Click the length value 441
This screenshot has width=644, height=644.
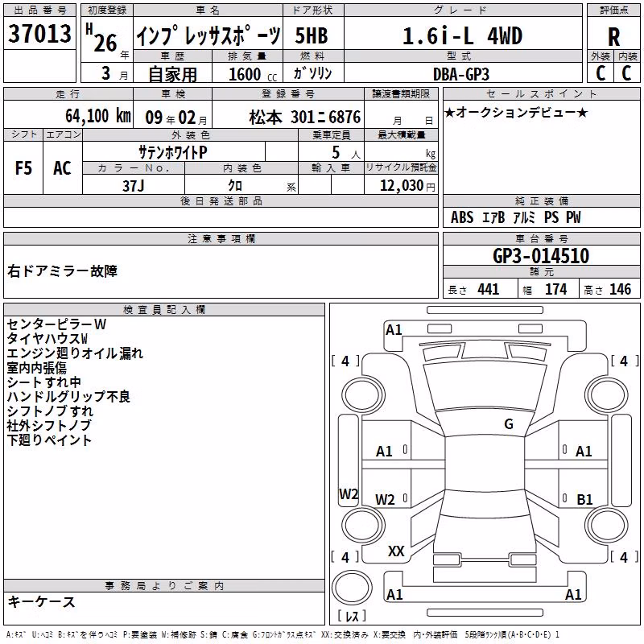click(489, 289)
